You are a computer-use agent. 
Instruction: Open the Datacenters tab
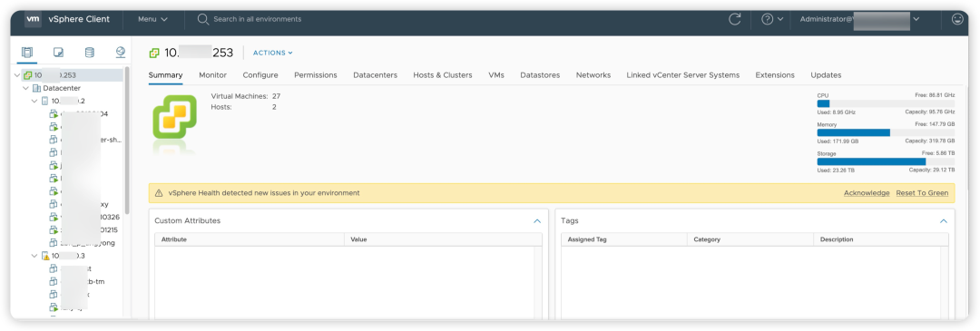click(x=375, y=75)
